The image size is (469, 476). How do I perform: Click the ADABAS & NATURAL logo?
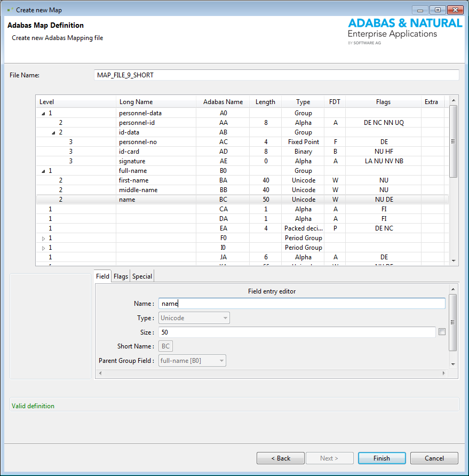(403, 31)
